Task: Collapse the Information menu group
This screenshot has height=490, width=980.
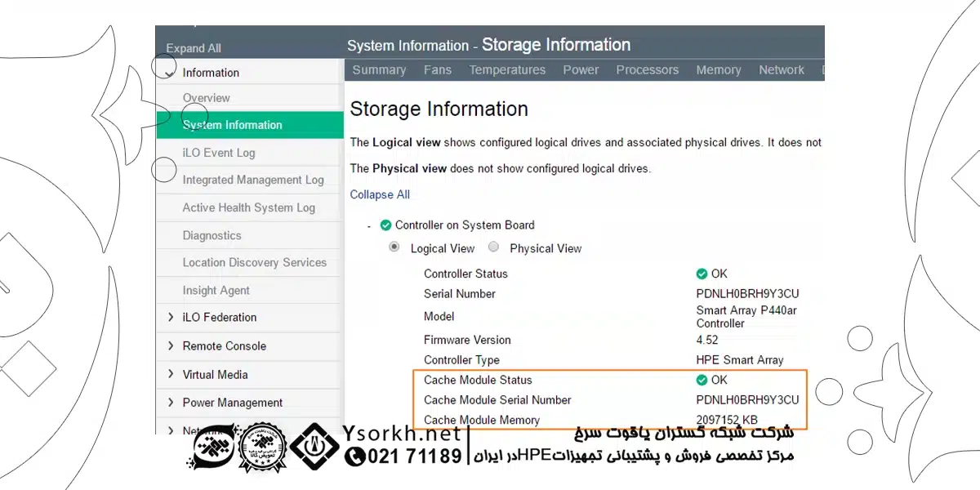Action: [170, 73]
